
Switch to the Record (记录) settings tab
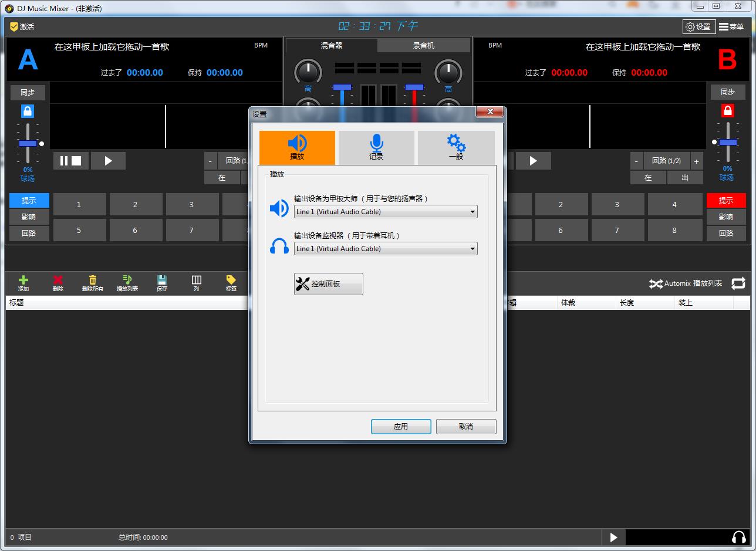tap(376, 147)
